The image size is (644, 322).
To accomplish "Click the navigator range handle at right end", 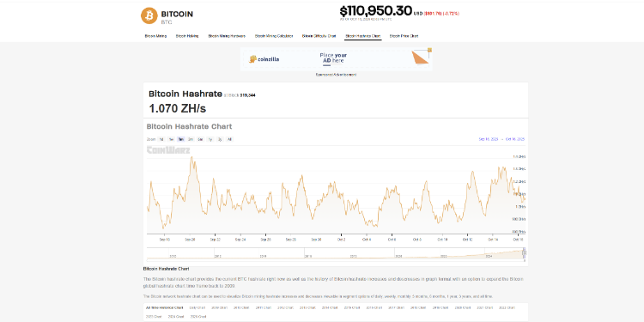I will point(524,254).
